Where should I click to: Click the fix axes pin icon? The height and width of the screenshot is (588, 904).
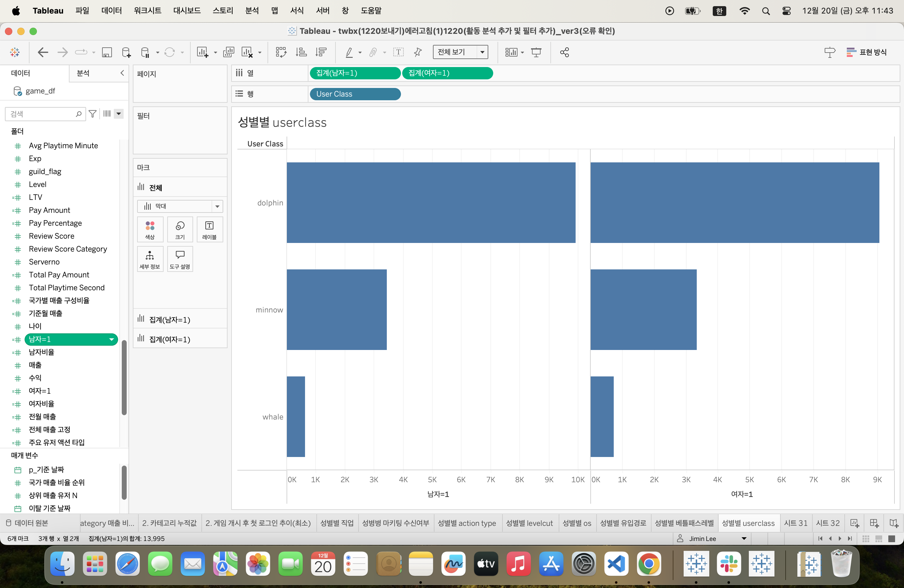[418, 52]
